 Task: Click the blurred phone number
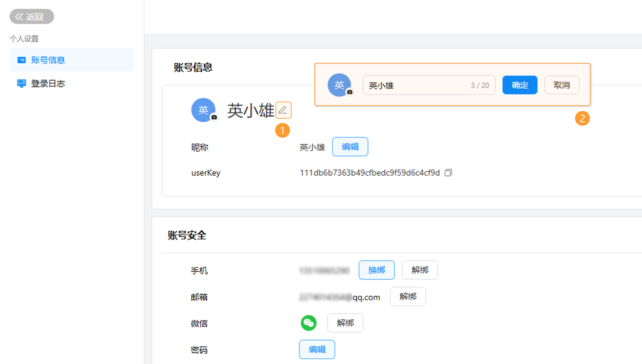point(324,271)
